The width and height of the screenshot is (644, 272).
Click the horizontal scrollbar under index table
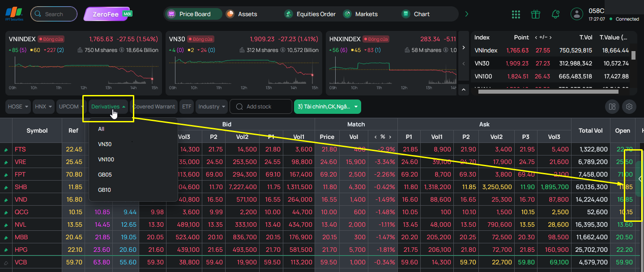tap(554, 92)
